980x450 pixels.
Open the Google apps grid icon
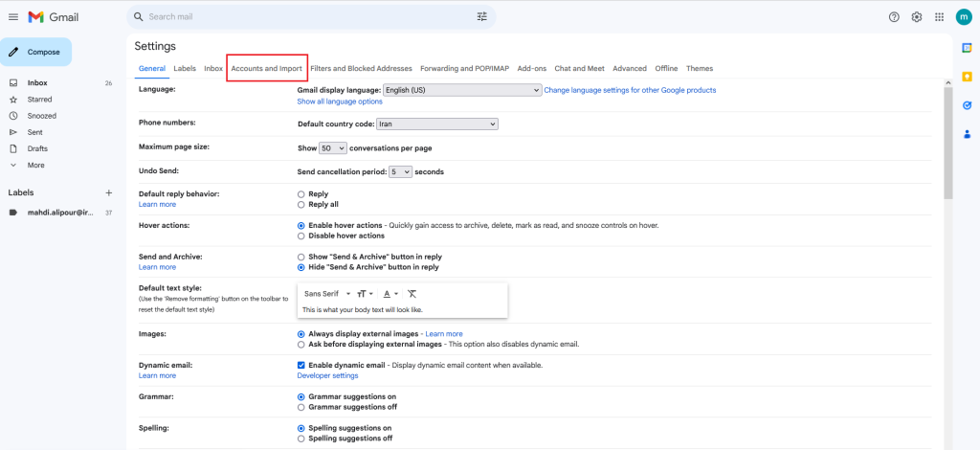pos(939,17)
